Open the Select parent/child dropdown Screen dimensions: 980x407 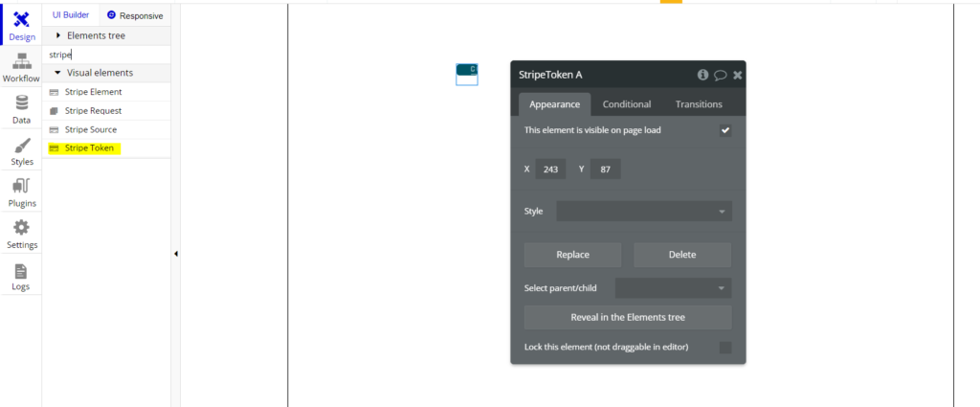coord(673,288)
